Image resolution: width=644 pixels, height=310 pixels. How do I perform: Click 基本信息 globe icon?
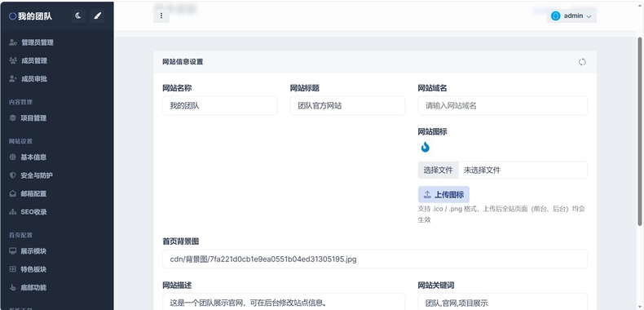pyautogui.click(x=13, y=157)
